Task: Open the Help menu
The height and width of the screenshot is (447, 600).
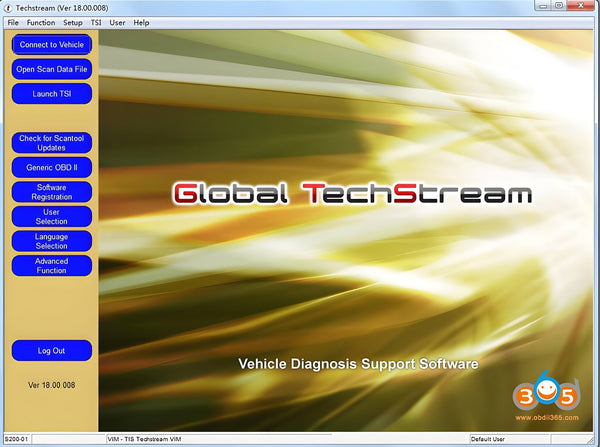Action: 141,23
